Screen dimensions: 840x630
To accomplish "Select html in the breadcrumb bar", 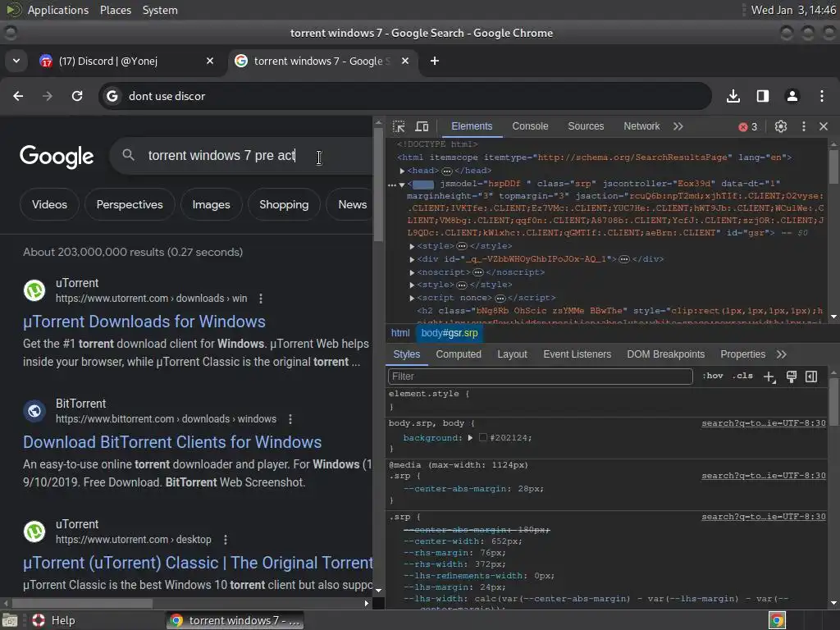I will click(x=400, y=333).
